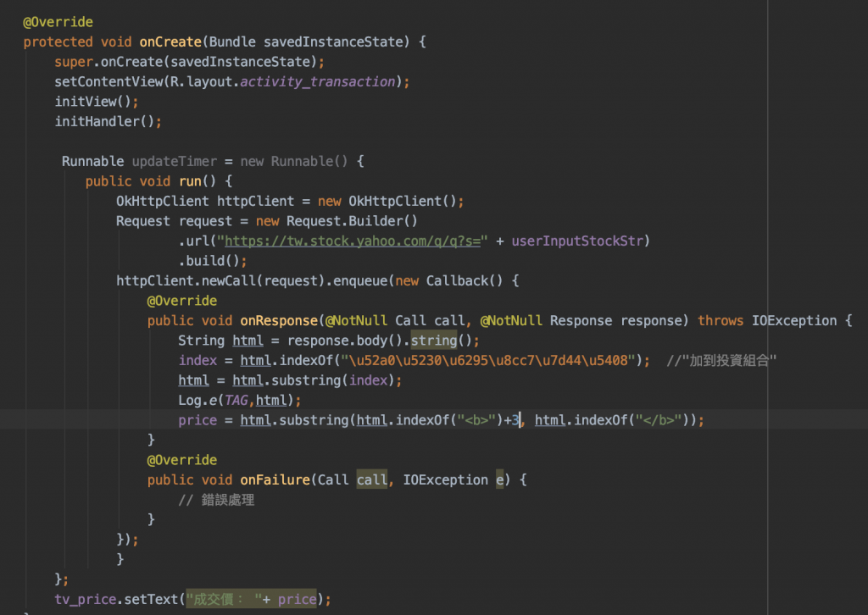This screenshot has height=615, width=868.
Task: Click the \u52a0\u5230 unicode string literal
Action: 488,361
